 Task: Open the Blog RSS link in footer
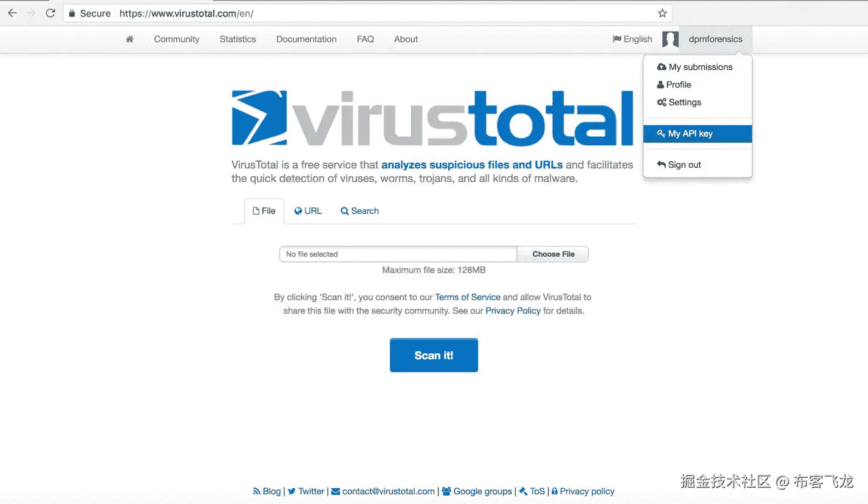point(267,491)
